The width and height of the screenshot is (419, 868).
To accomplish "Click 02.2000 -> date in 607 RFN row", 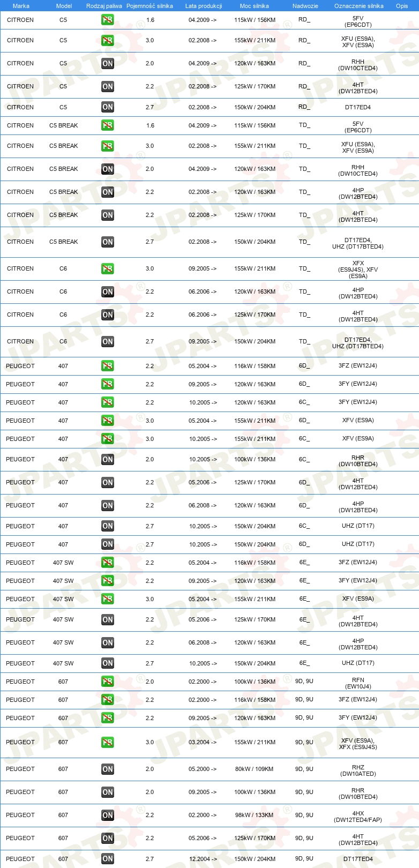I will (203, 682).
